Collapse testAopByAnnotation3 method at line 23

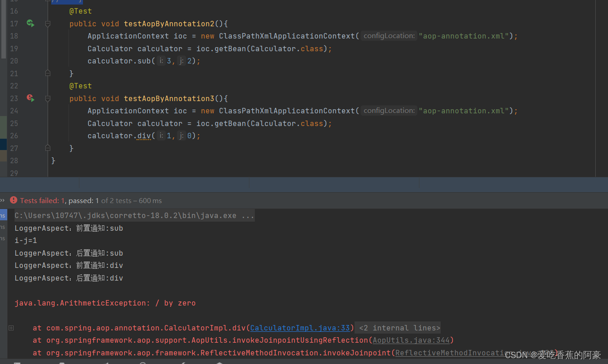pyautogui.click(x=48, y=98)
